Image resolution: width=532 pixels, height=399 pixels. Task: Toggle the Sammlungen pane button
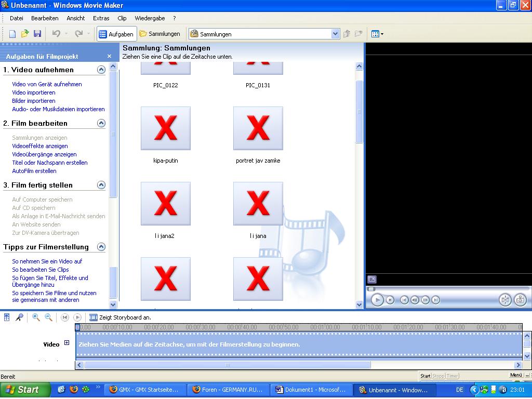159,34
